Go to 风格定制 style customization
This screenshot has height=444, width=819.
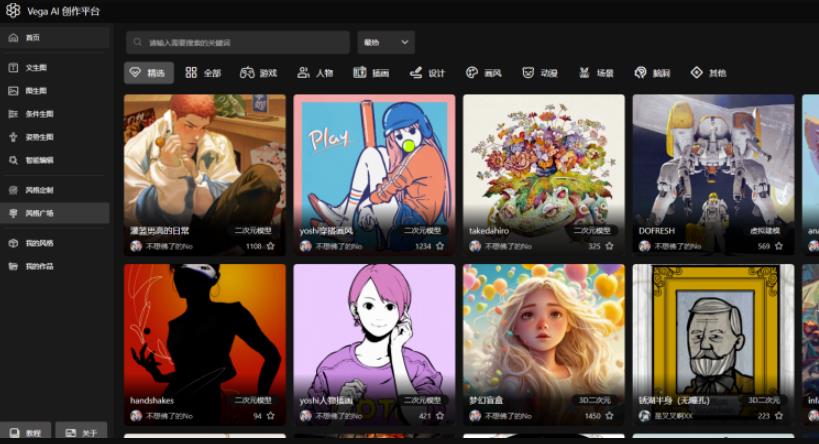39,190
